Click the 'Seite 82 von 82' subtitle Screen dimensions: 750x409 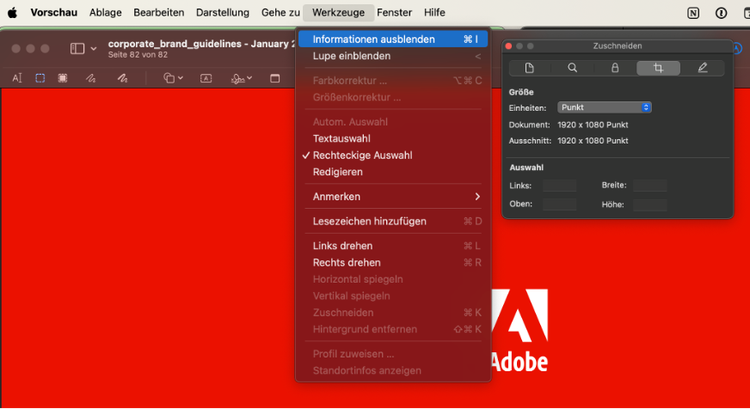tap(138, 55)
